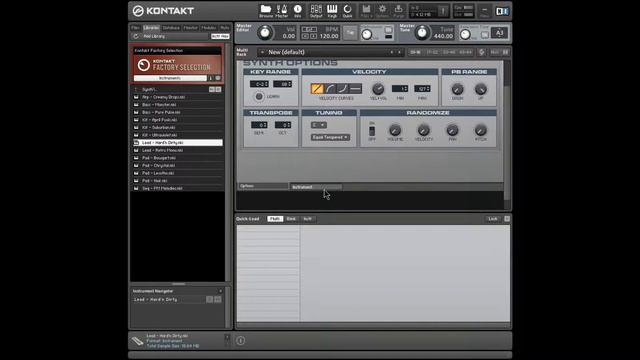Click velocity Min value stepper
The image size is (640, 360).
pyautogui.click(x=405, y=89)
